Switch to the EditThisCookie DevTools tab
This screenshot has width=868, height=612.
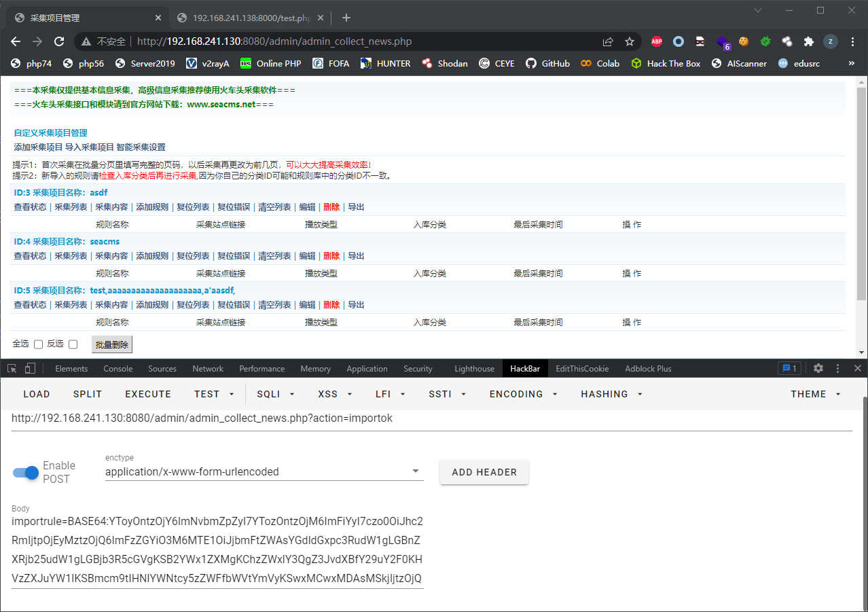581,368
